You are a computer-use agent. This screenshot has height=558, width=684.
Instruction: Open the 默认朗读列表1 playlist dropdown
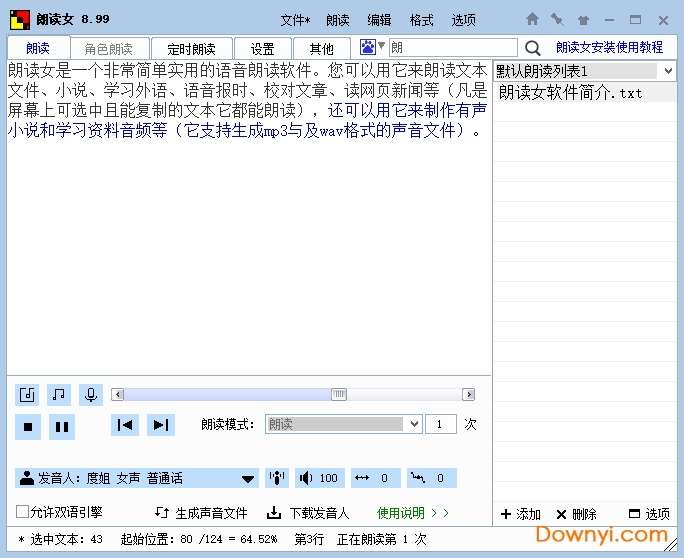tap(667, 71)
